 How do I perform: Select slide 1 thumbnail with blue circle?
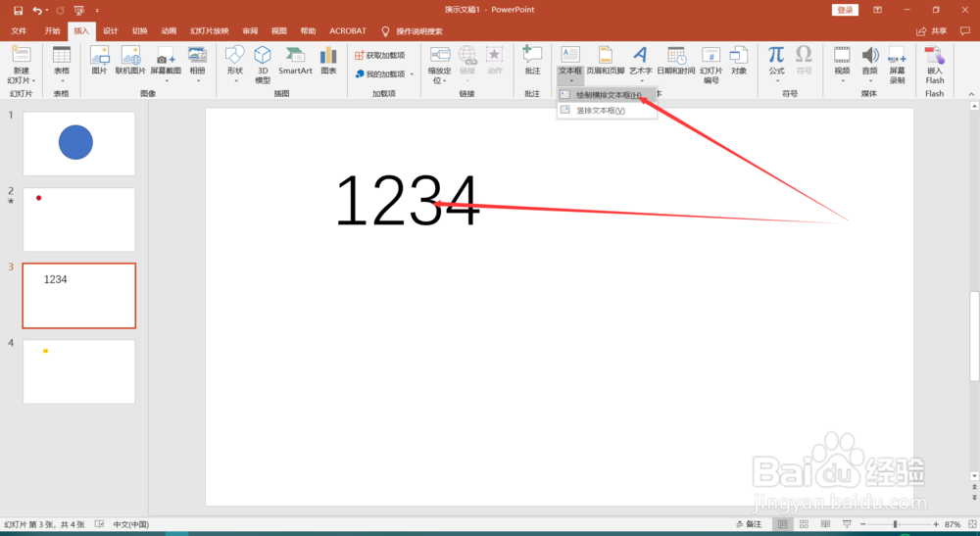[78, 144]
